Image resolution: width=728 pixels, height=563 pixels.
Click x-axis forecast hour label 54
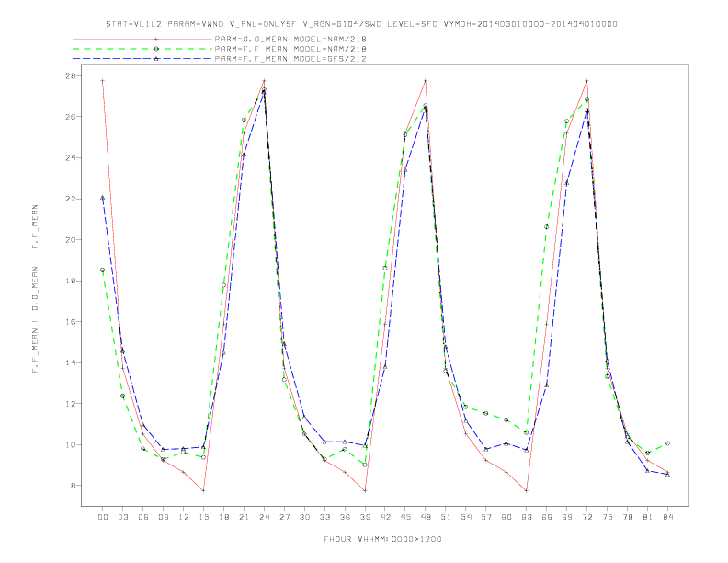[x=466, y=517]
